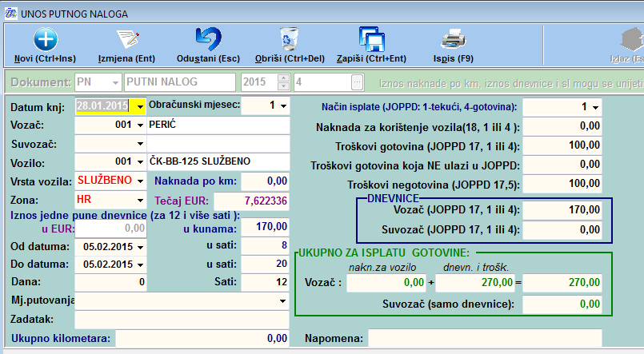Click the Troškovi gotovina JOPPD 17 field
The image size is (644, 354).
[x=562, y=145]
